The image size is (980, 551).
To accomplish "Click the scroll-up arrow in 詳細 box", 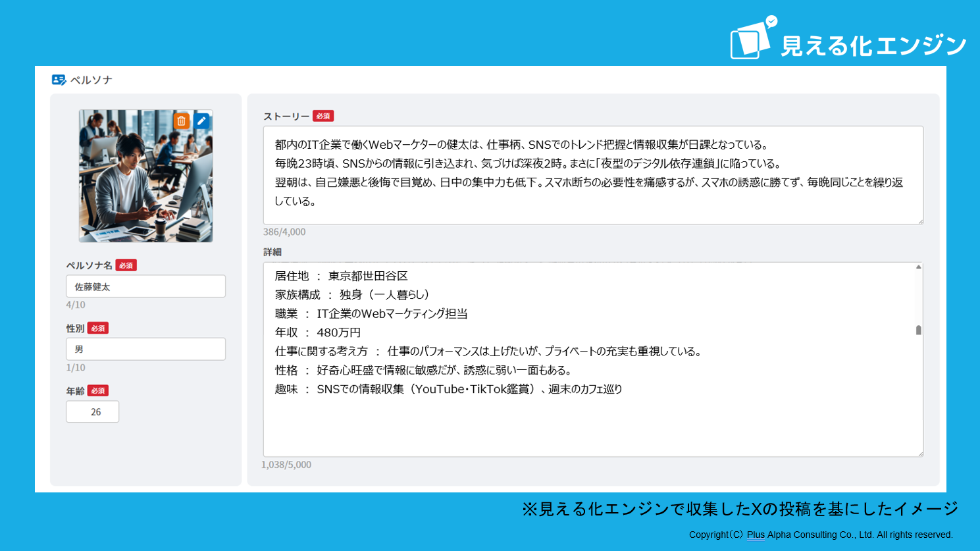I will 918,267.
